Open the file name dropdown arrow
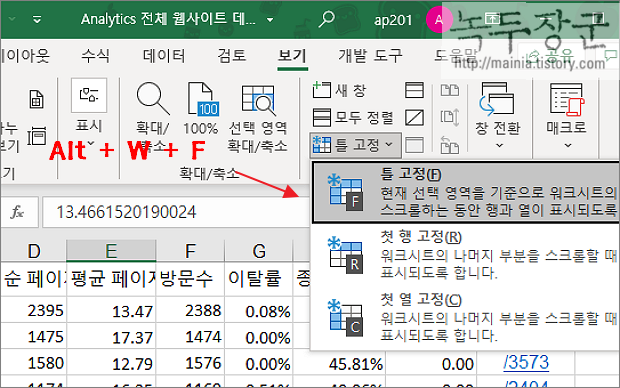 270,20
